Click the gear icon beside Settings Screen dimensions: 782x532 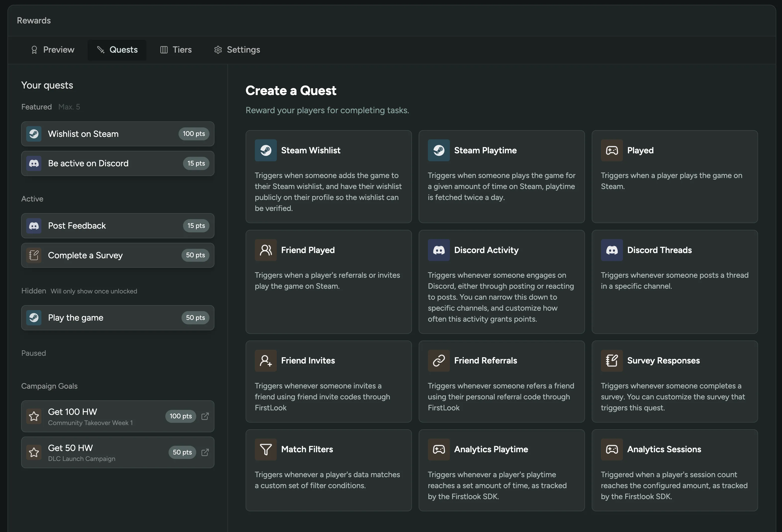[218, 50]
